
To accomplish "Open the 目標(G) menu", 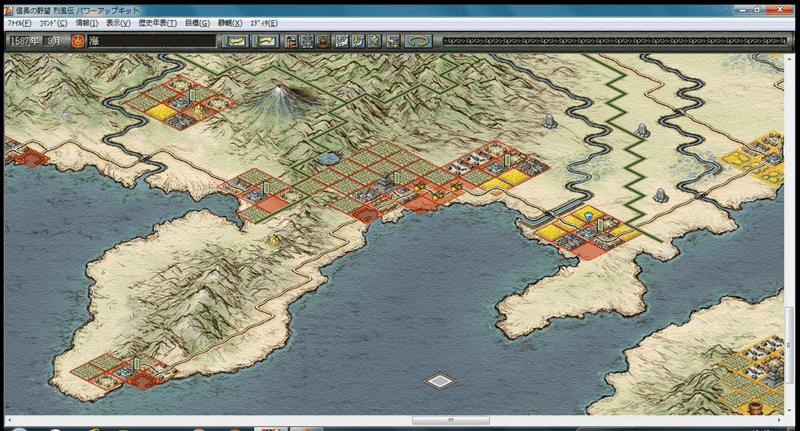I will tap(197, 23).
